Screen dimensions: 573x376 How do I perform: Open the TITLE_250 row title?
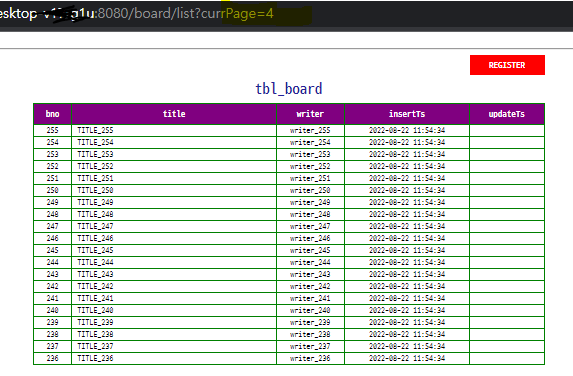coord(95,190)
